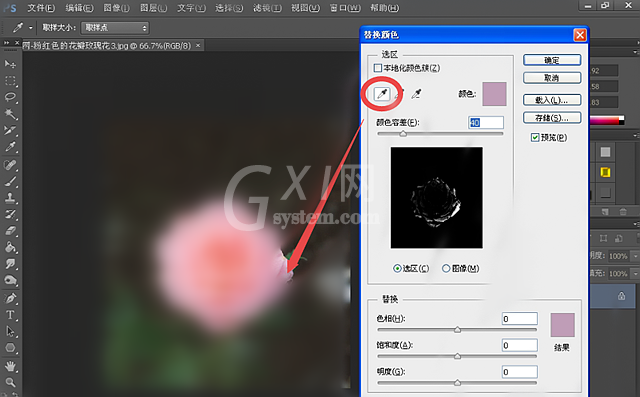Image resolution: width=640 pixels, height=397 pixels.
Task: Select the Path Selection tool
Action: click(x=10, y=331)
